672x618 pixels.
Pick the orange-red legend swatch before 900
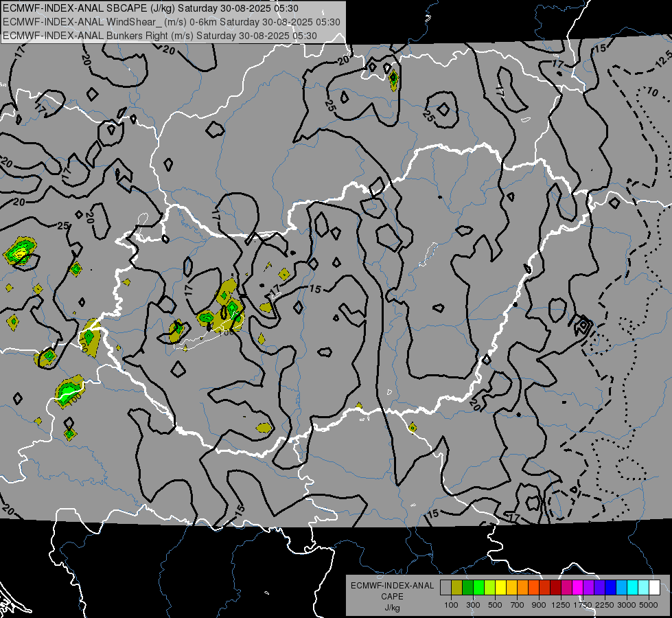pyautogui.click(x=533, y=587)
